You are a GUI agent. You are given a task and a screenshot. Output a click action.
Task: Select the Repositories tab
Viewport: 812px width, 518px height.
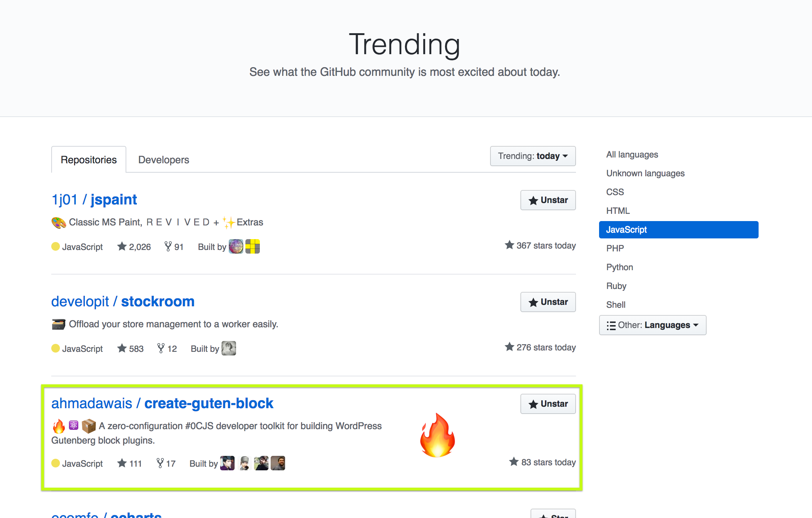coord(89,160)
